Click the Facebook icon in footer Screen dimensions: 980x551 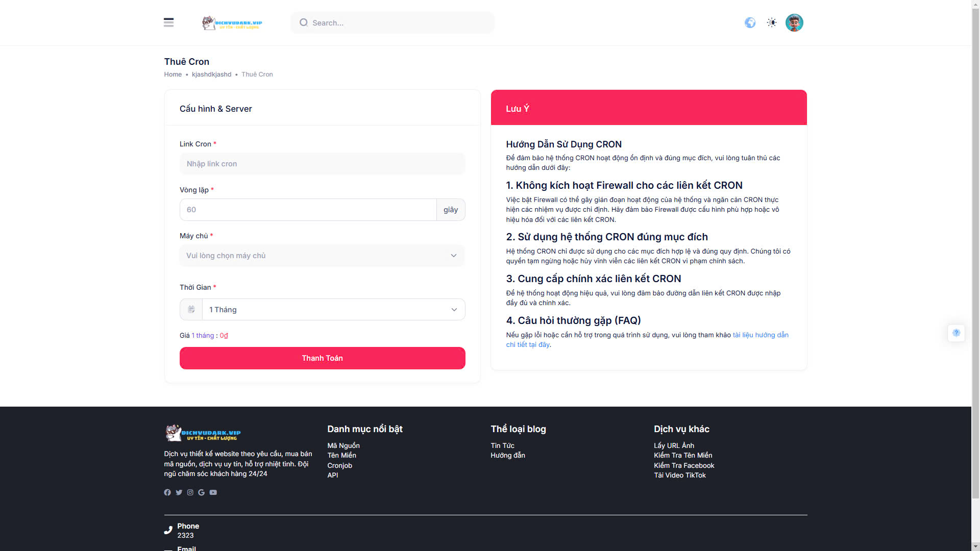tap(167, 492)
